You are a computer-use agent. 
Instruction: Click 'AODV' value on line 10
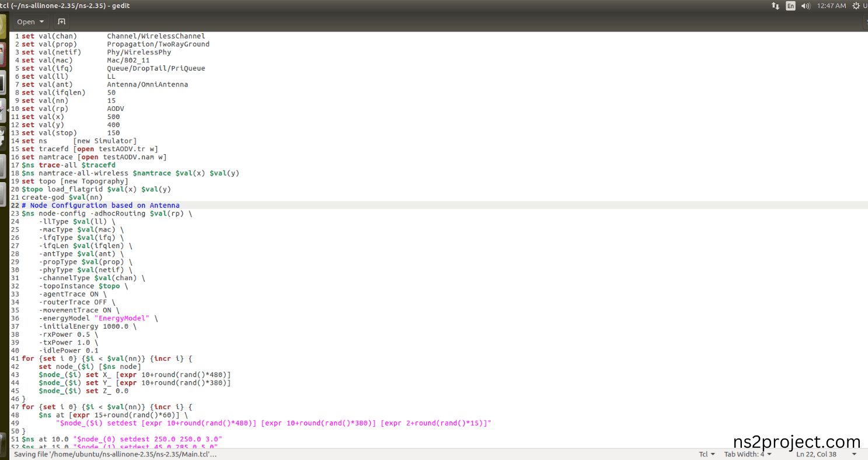(116, 109)
